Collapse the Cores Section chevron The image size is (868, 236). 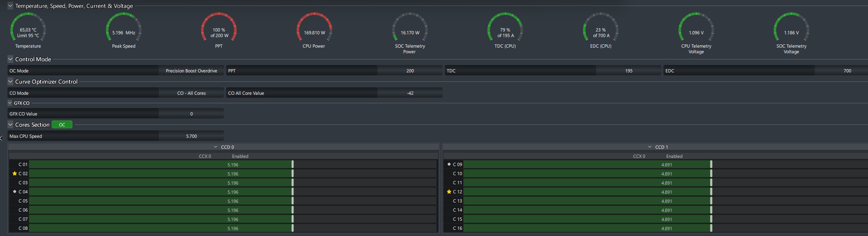tap(10, 125)
